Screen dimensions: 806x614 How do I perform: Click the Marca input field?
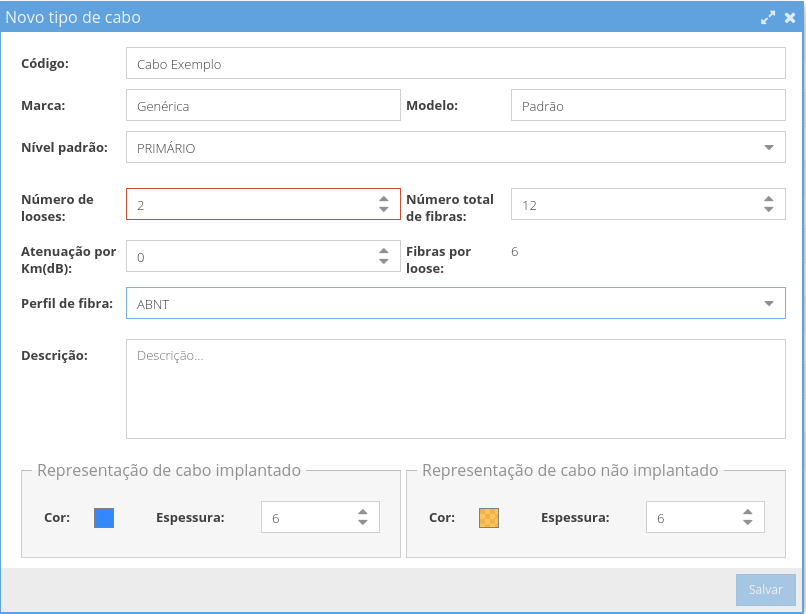pos(263,105)
